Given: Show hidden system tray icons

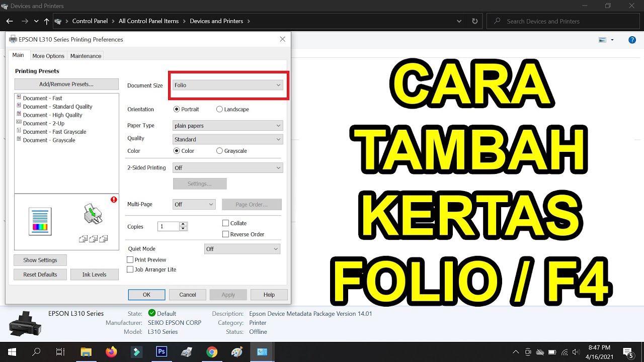Looking at the screenshot, I should click(516, 352).
